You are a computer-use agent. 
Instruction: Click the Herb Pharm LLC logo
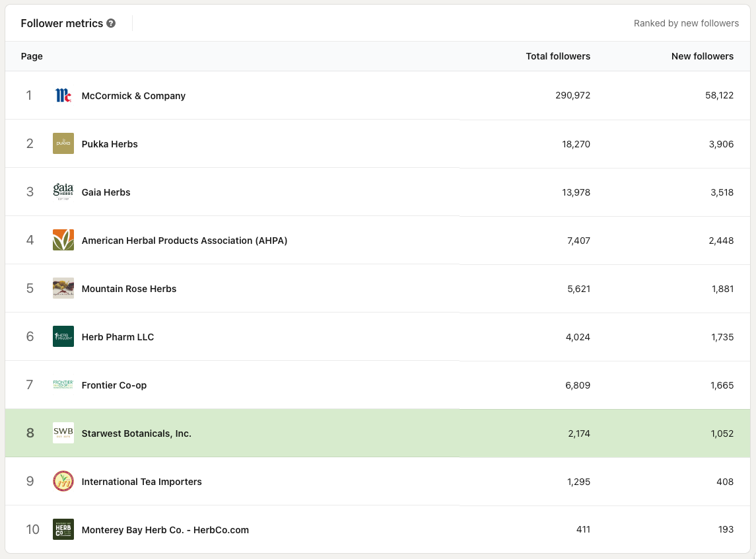pos(63,337)
